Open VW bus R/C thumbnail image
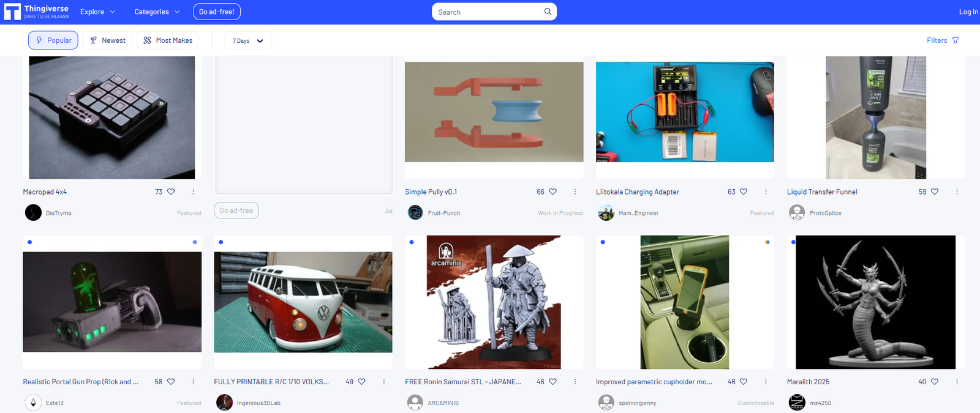Screen dimensions: 980x413 (303, 302)
